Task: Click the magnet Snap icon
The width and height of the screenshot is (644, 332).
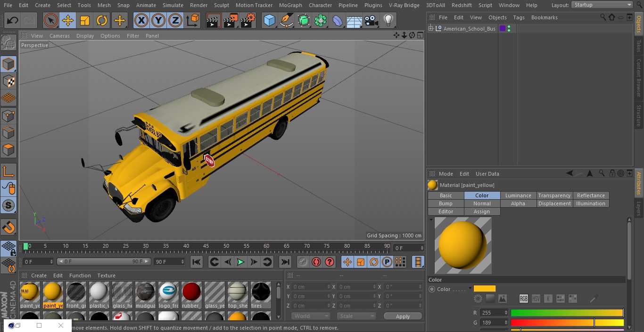Action: pyautogui.click(x=8, y=227)
